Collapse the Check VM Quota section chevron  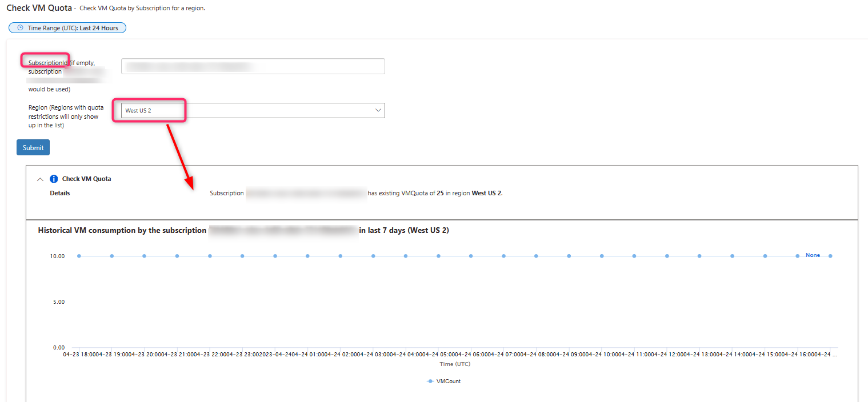pos(40,179)
